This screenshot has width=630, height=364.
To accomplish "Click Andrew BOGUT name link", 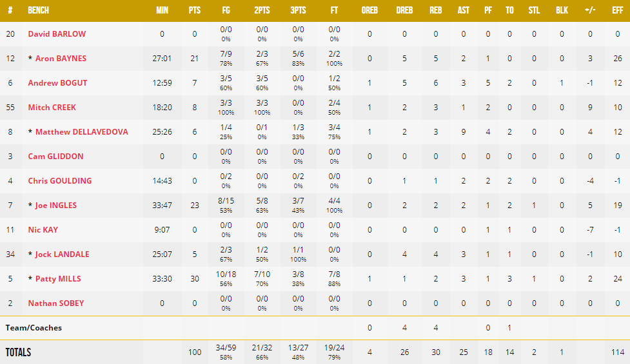I will 57,83.
